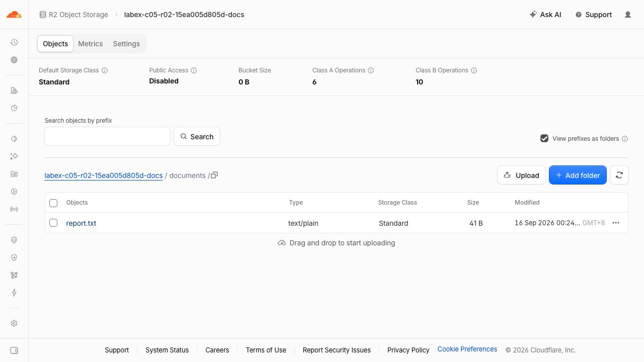644x362 pixels.
Task: Open the settings gear icon in sidebar
Action: 14,323
